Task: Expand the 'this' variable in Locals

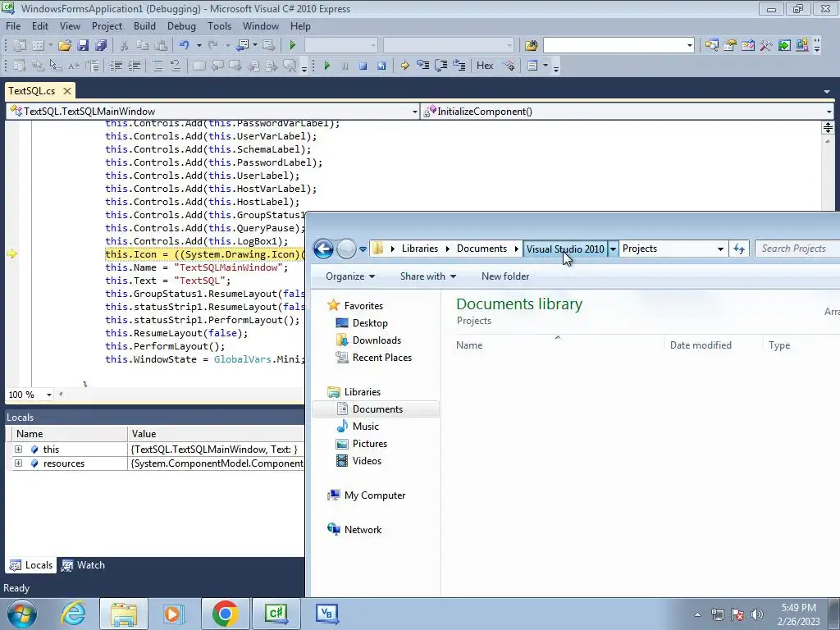Action: [x=18, y=449]
